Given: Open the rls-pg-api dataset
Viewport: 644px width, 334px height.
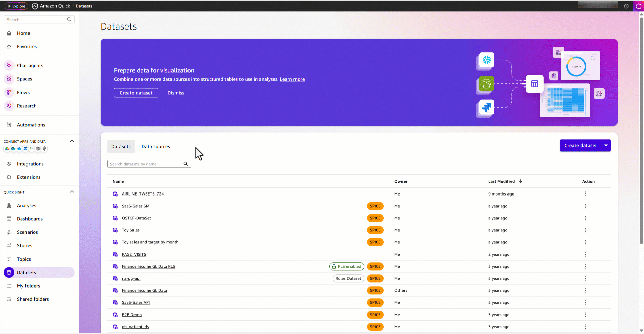Looking at the screenshot, I should point(131,279).
